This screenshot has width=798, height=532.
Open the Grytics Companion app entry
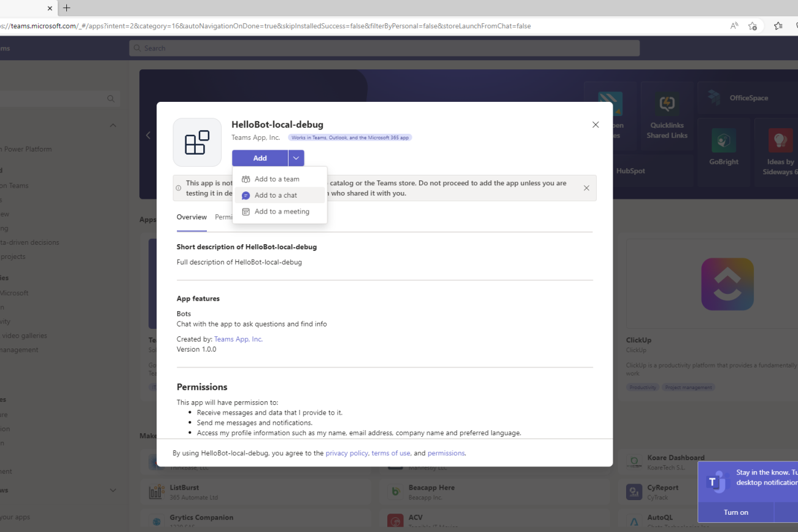tap(257, 520)
